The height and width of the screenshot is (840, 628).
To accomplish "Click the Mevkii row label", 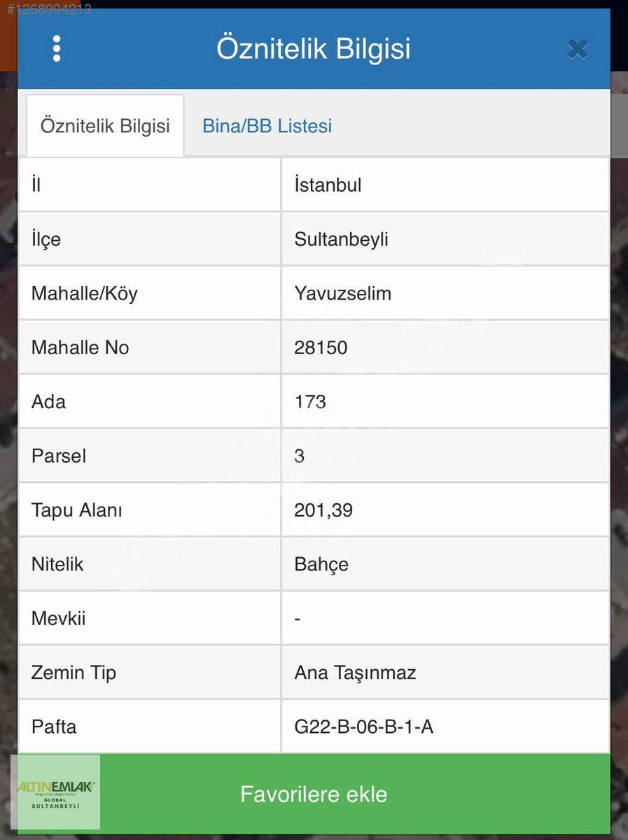I will pyautogui.click(x=58, y=619).
